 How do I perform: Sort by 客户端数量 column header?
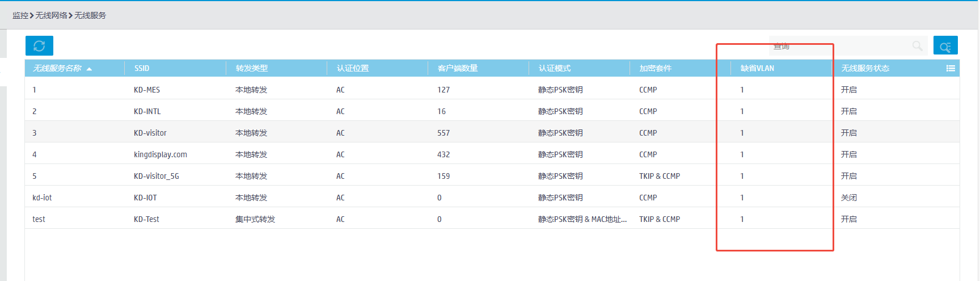coord(458,69)
